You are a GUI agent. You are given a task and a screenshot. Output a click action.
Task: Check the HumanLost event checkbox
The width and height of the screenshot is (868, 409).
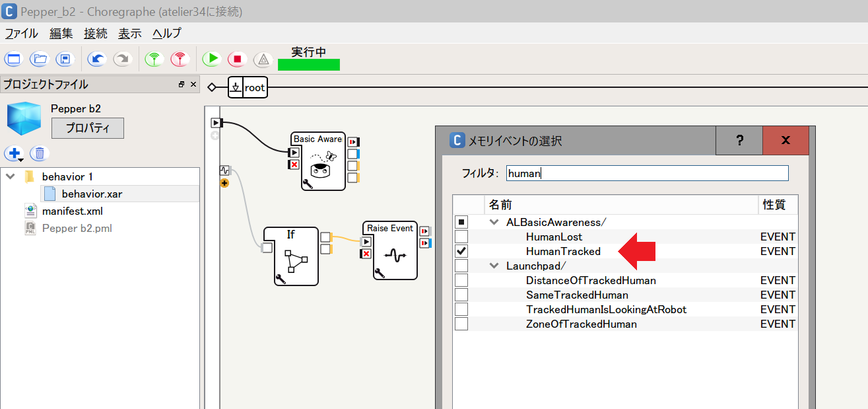[461, 237]
